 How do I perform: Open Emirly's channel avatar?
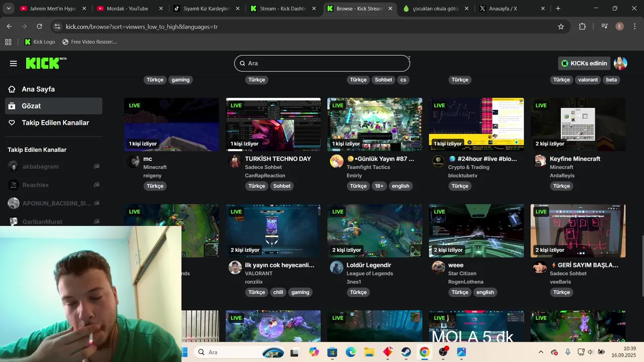pos(337,161)
